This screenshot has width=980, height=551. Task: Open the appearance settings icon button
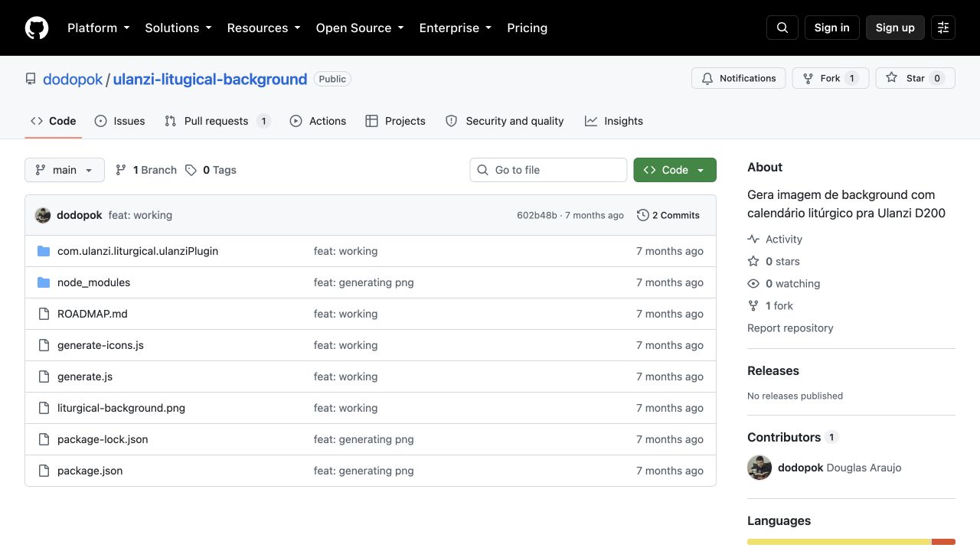pyautogui.click(x=943, y=28)
